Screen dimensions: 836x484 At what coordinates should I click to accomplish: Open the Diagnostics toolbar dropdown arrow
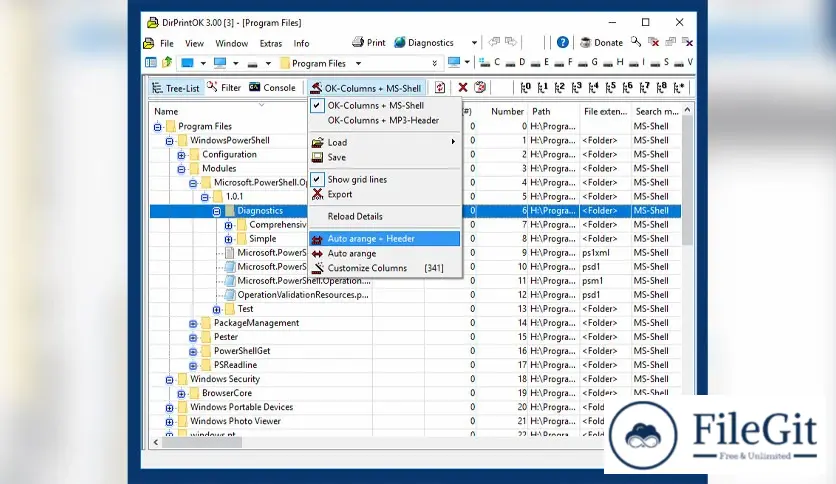point(474,43)
